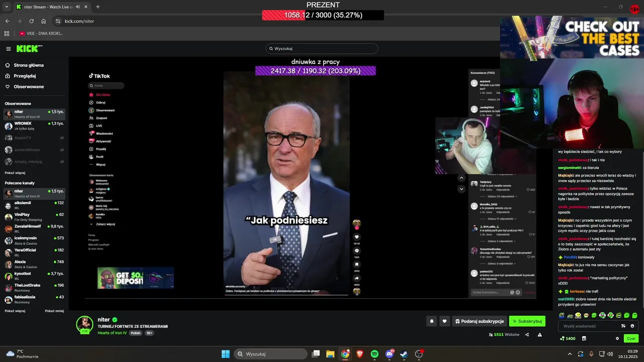
Task: Like the TikTok video heart icon
Action: tap(357, 237)
